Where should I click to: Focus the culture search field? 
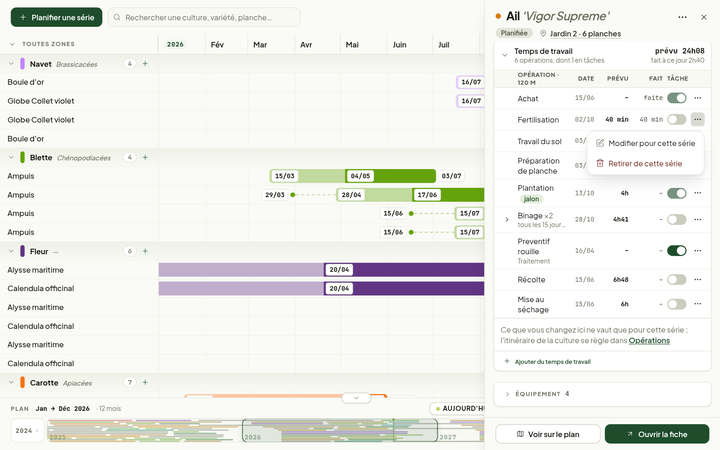coord(204,17)
